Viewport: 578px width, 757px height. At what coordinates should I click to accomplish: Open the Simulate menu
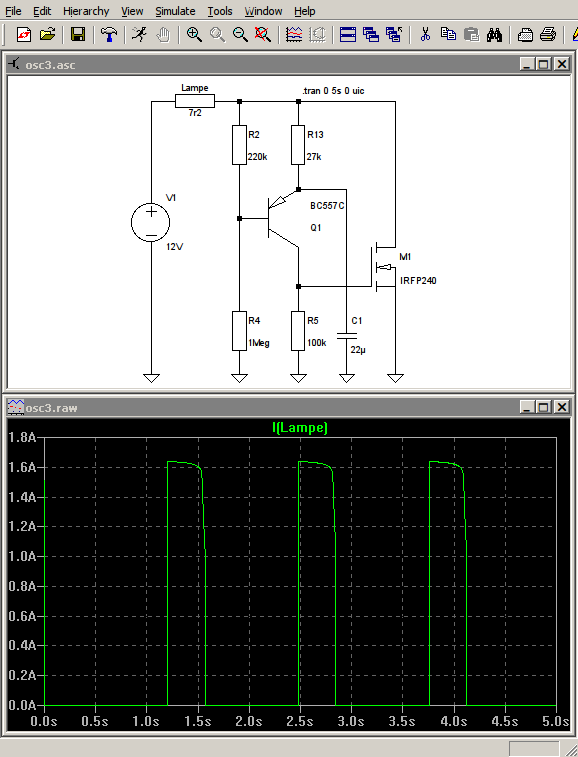tap(175, 11)
